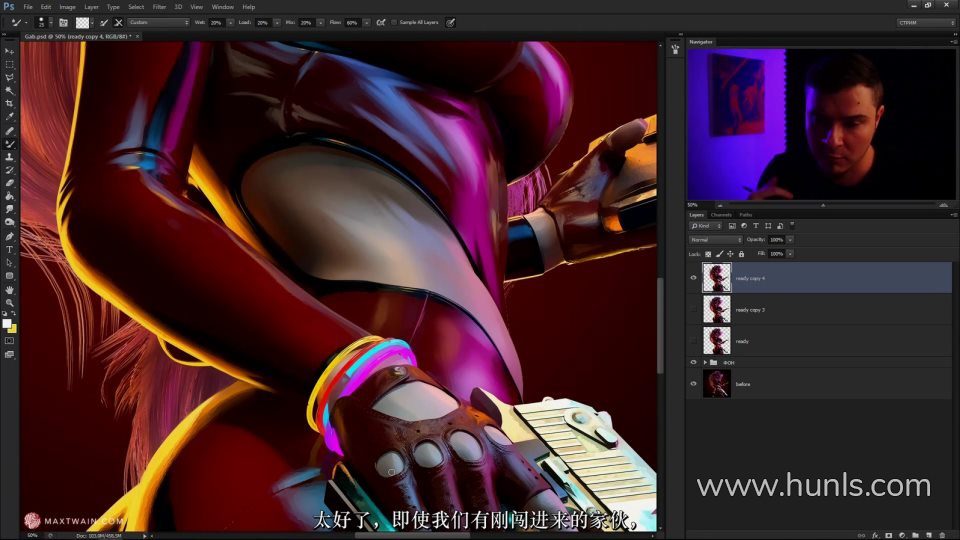Select the Shape tool
960x540 pixels.
point(9,276)
